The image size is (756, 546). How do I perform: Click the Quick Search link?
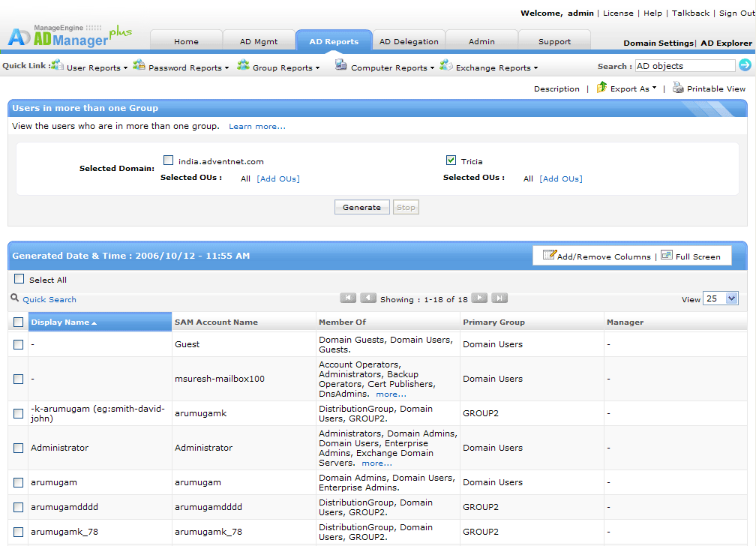point(49,299)
